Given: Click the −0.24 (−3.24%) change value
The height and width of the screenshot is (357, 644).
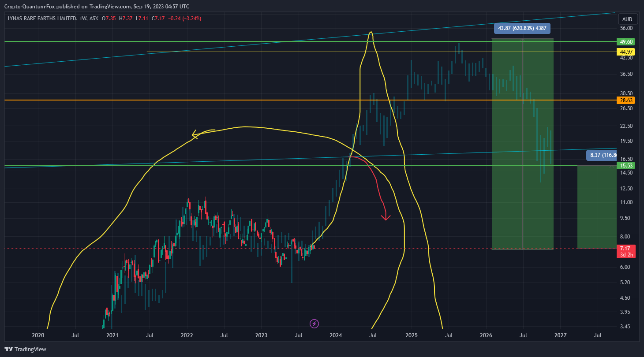Looking at the screenshot, I should [185, 19].
